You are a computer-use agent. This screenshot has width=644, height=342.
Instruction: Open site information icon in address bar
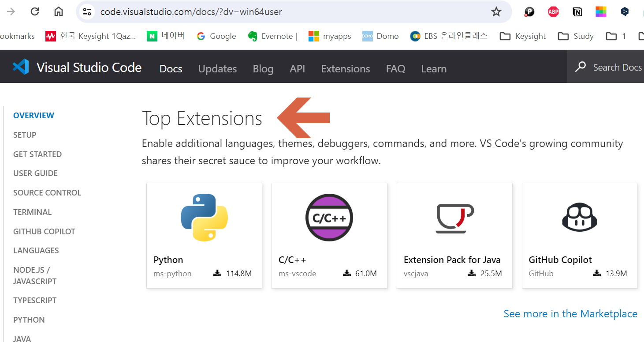87,12
